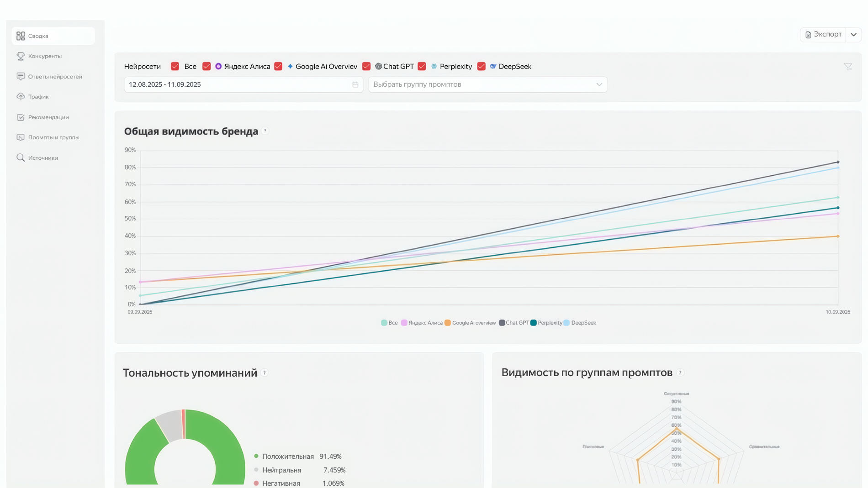This screenshot has height=488, width=868.
Task: Go to Рекомендации section
Action: click(x=48, y=117)
